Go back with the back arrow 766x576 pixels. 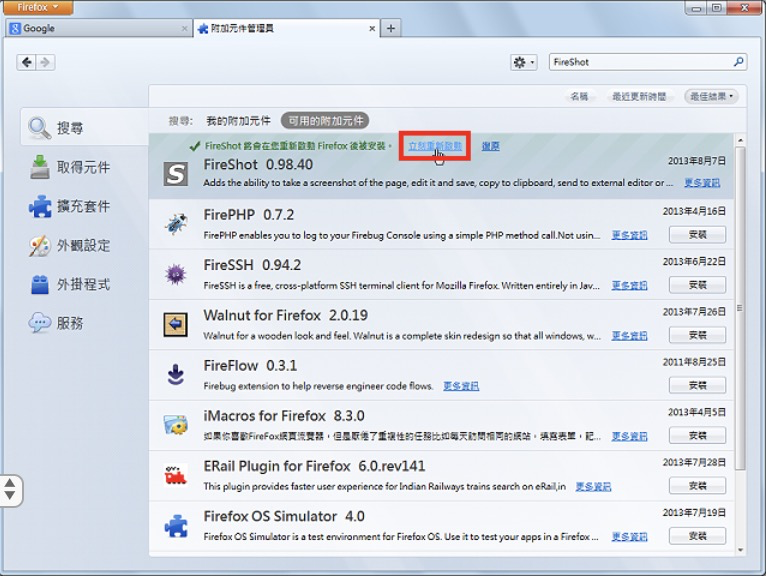pos(26,62)
